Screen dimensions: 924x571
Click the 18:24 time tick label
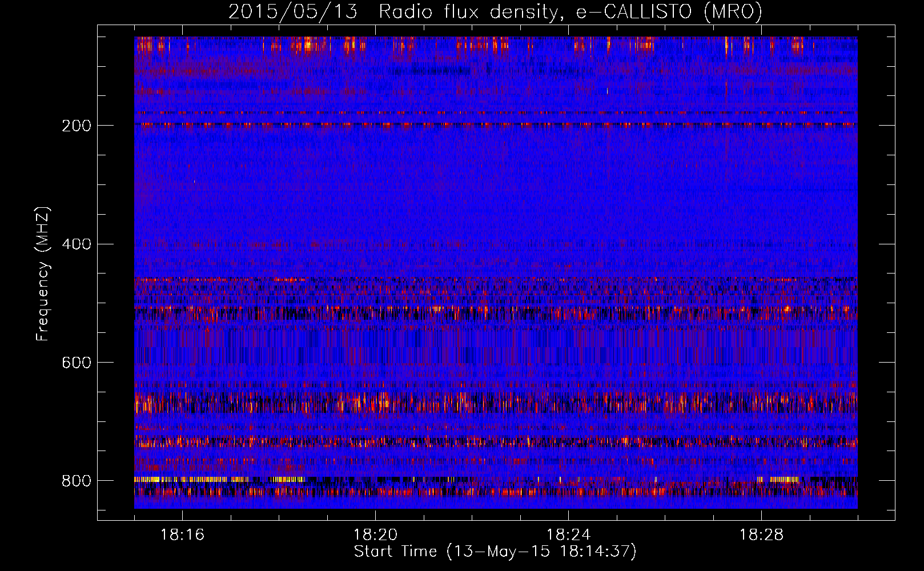pyautogui.click(x=568, y=535)
